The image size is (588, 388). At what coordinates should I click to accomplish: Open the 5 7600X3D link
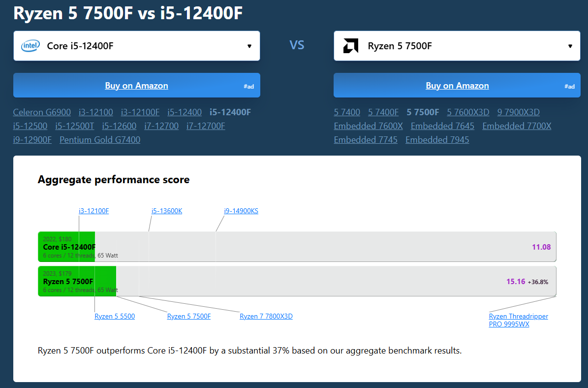pos(468,112)
